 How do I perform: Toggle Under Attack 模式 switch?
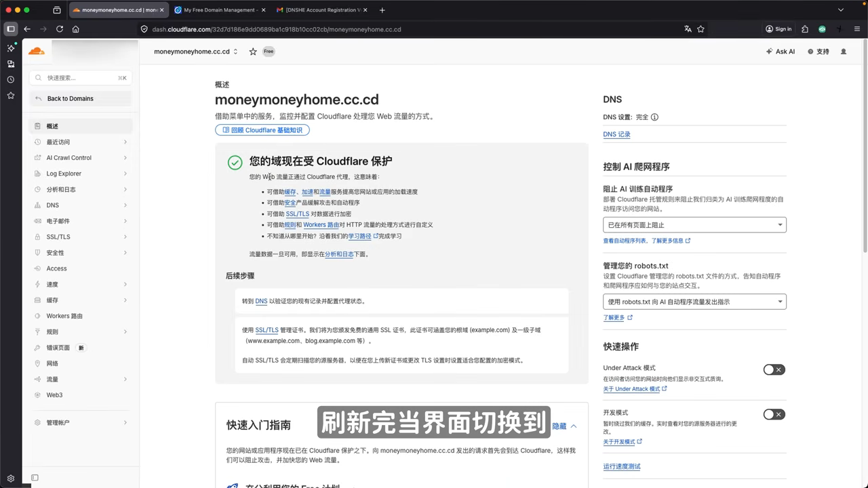pos(774,369)
